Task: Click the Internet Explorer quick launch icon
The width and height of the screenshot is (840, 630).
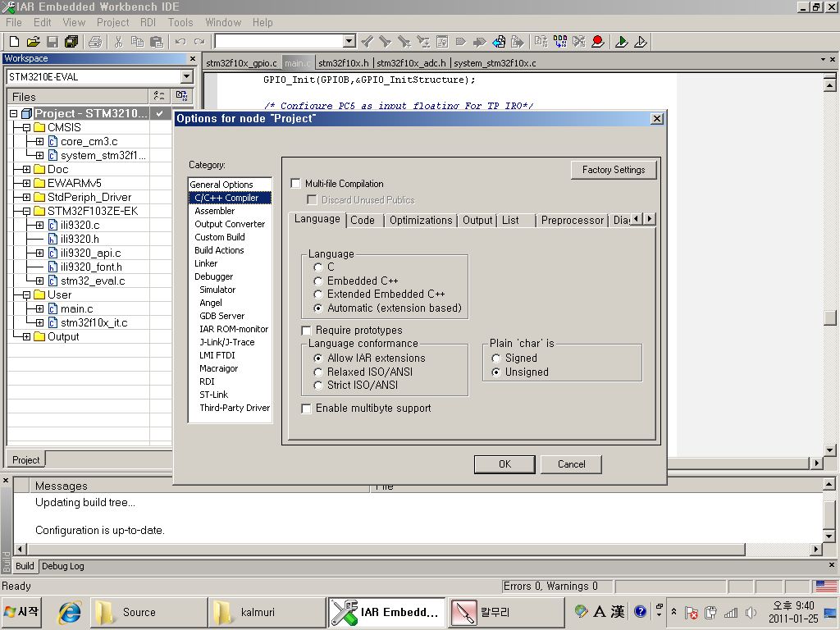Action: (70, 612)
